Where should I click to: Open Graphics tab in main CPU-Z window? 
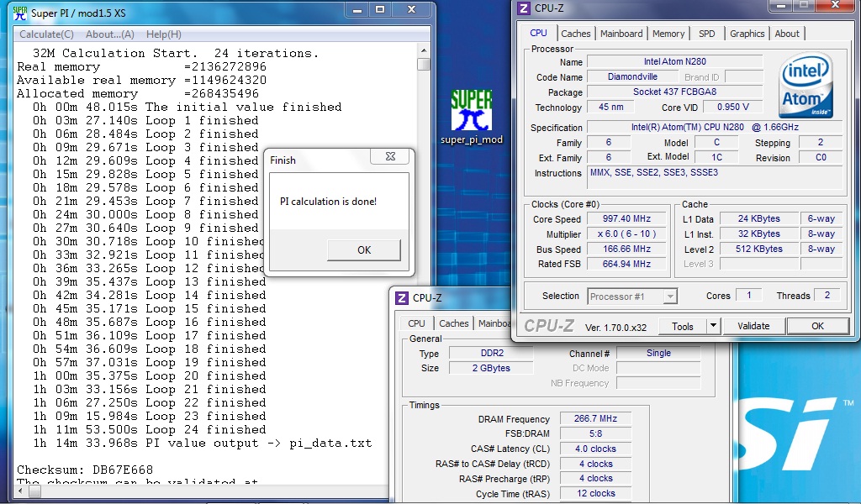(747, 34)
